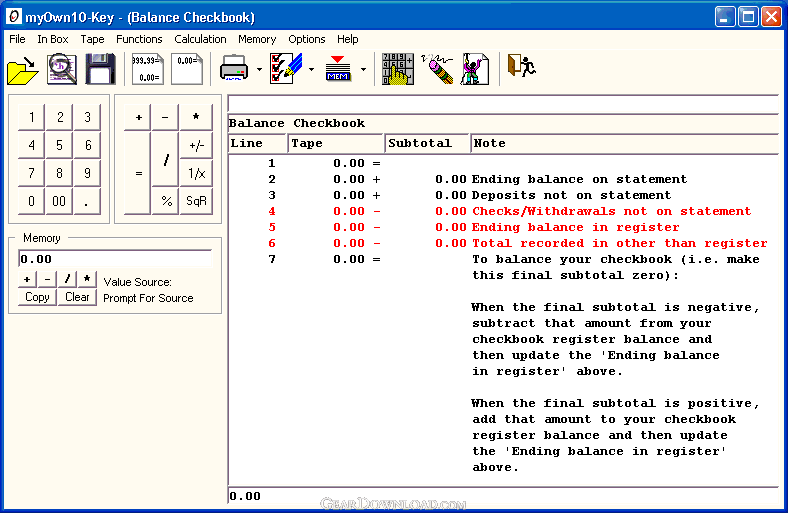Click keypad digit 2
This screenshot has height=513, width=788.
coord(59,117)
